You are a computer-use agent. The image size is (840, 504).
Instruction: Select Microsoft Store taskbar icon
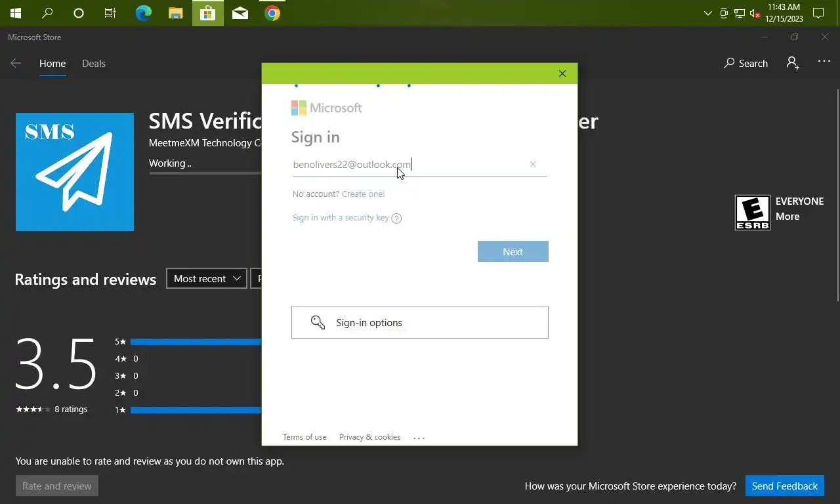coord(207,13)
